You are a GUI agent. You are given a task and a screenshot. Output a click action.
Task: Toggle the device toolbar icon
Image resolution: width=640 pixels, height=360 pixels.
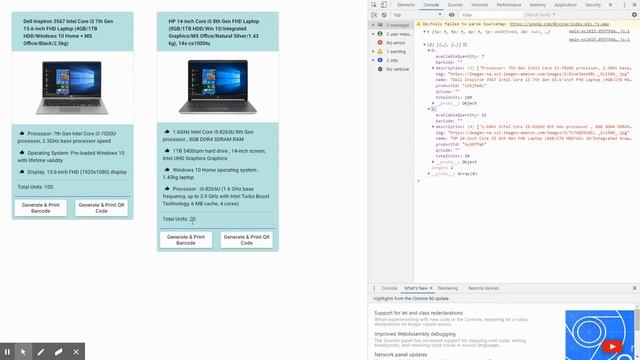(x=384, y=5)
